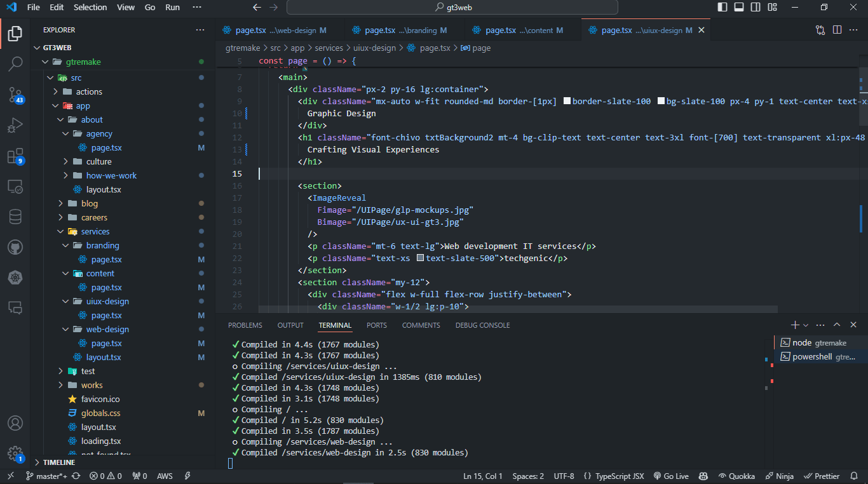Toggle the Secondary Side Bar layout button

(756, 8)
